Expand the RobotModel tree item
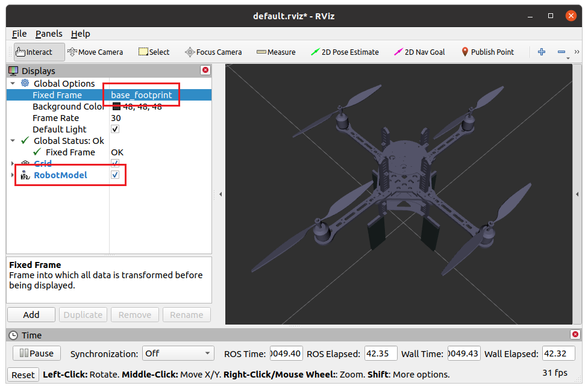Screen dimensions: 588x389 coord(13,175)
